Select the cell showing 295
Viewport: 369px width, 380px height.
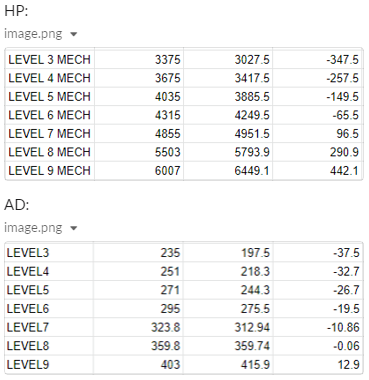point(138,309)
